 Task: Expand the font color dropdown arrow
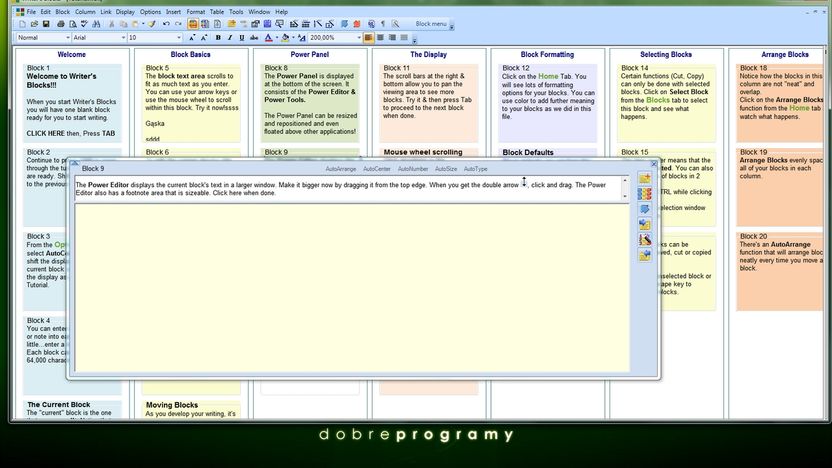click(277, 38)
